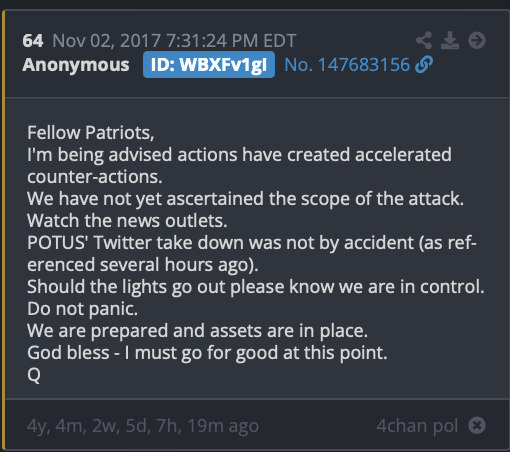Click the Q signature at post end
This screenshot has height=452, width=510.
click(x=34, y=375)
